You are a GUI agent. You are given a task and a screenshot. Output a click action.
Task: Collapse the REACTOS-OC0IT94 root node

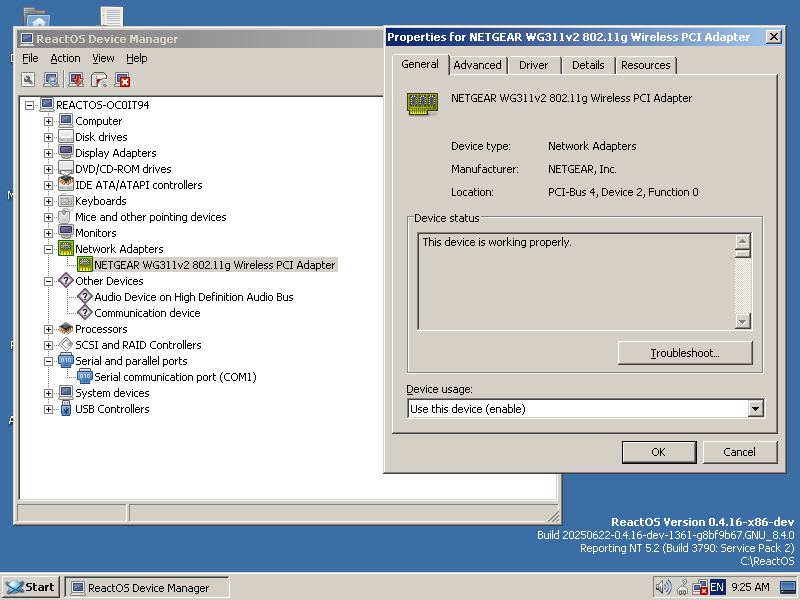(30, 105)
